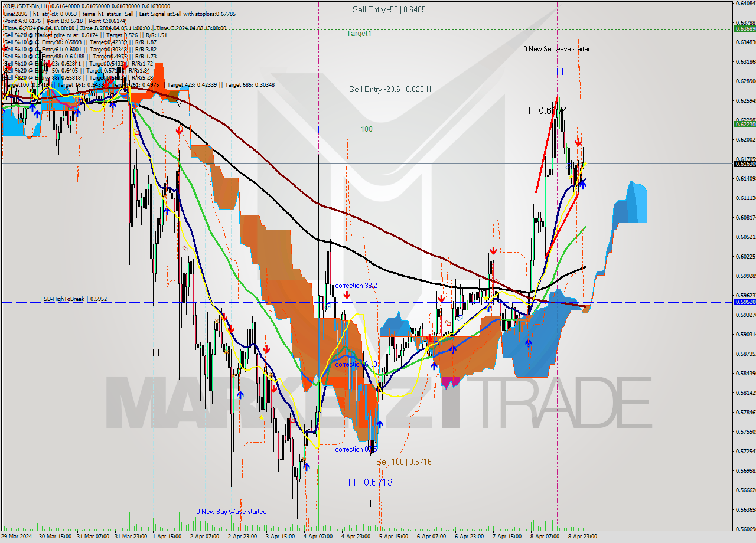
Task: Click the green 0.62230 price tag
Action: tap(744, 124)
